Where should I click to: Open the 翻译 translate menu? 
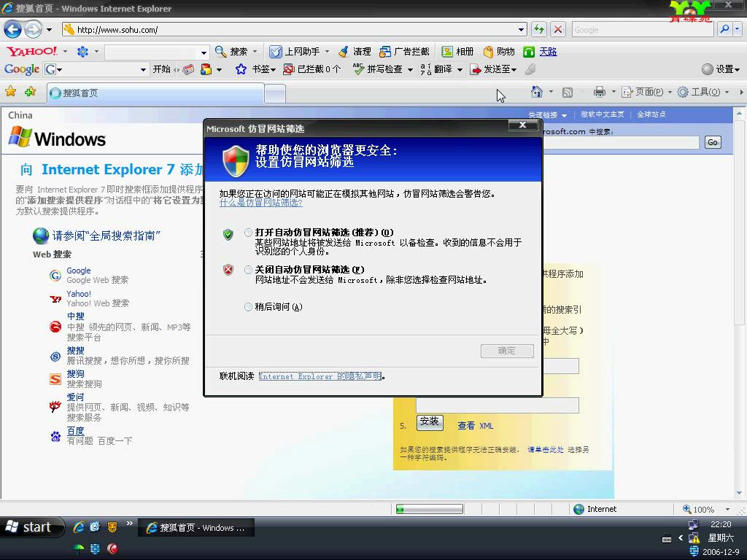(441, 69)
